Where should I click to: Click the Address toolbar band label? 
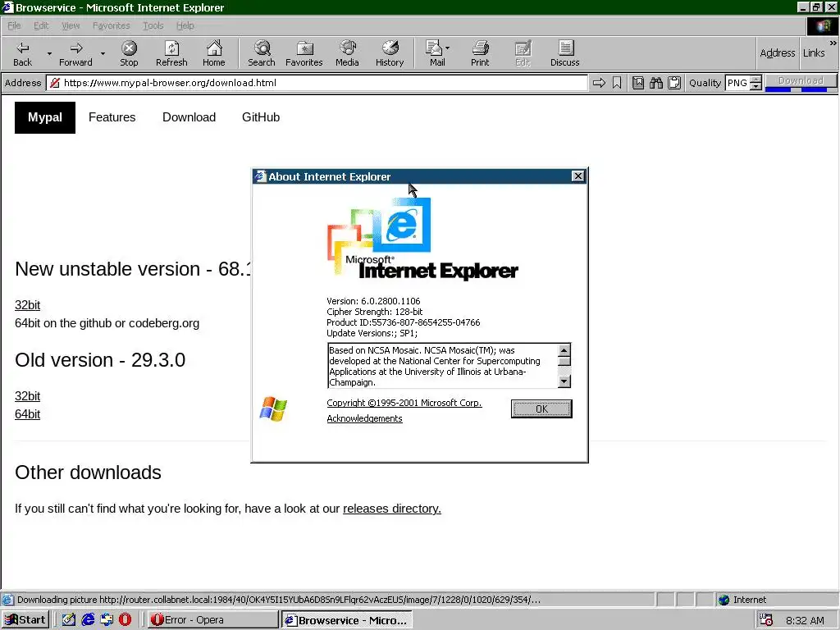click(778, 52)
